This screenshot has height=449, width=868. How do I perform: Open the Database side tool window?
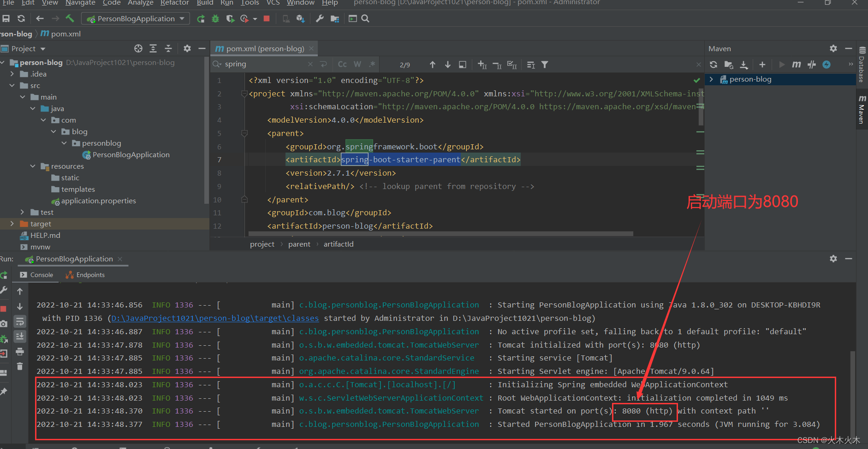point(862,65)
